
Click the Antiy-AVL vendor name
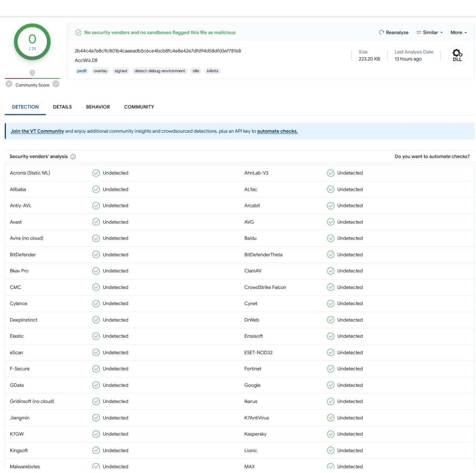[x=21, y=205]
